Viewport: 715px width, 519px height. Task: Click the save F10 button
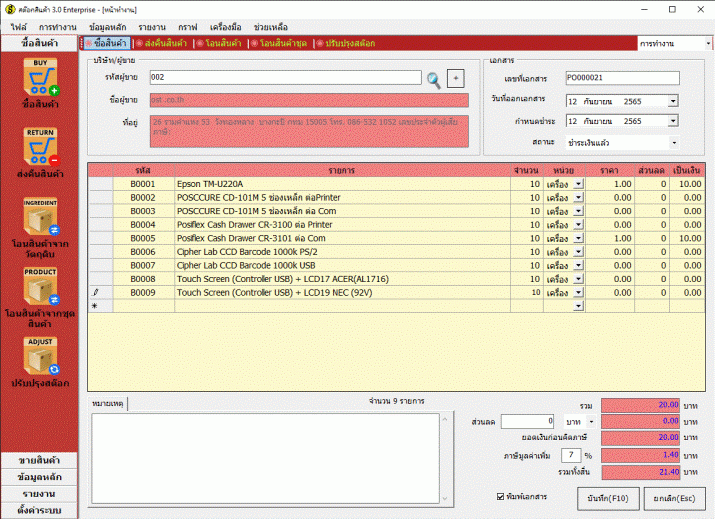click(x=608, y=498)
